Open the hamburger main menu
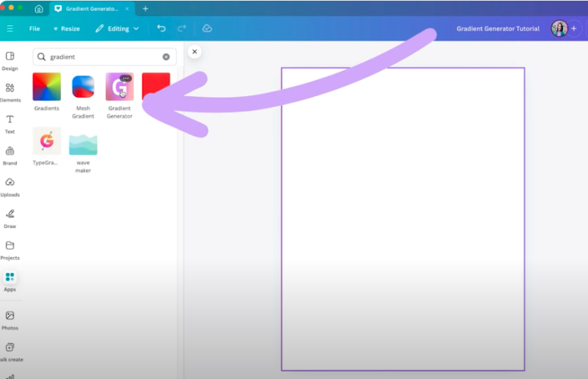This screenshot has width=588, height=379. (10, 29)
